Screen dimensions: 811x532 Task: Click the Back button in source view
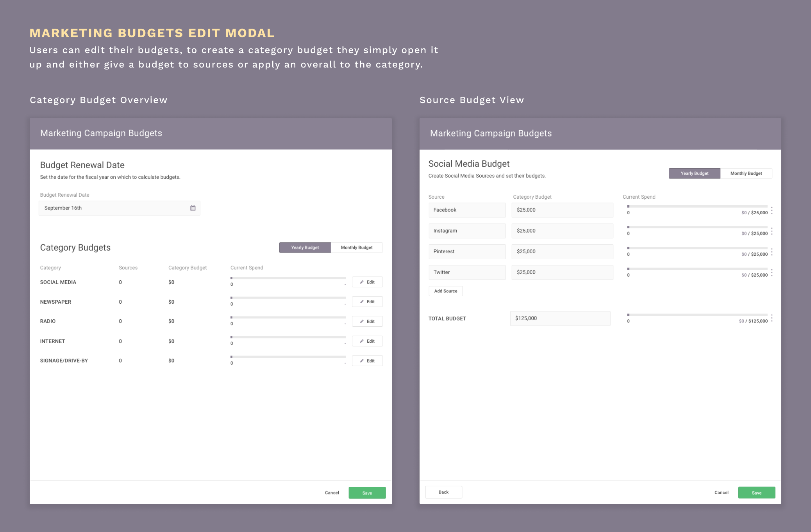pyautogui.click(x=443, y=492)
